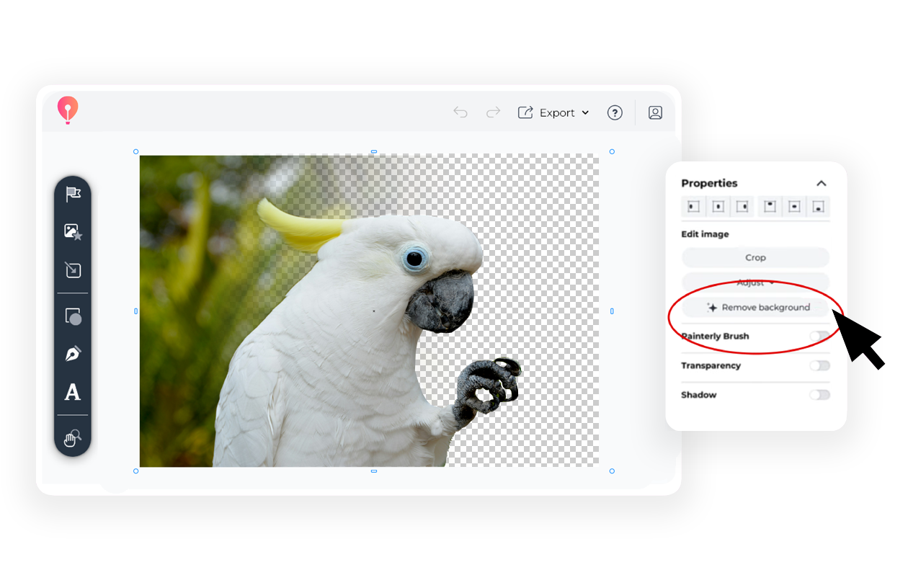Image resolution: width=908 pixels, height=588 pixels.
Task: Open the Export dropdown
Action: (x=553, y=112)
